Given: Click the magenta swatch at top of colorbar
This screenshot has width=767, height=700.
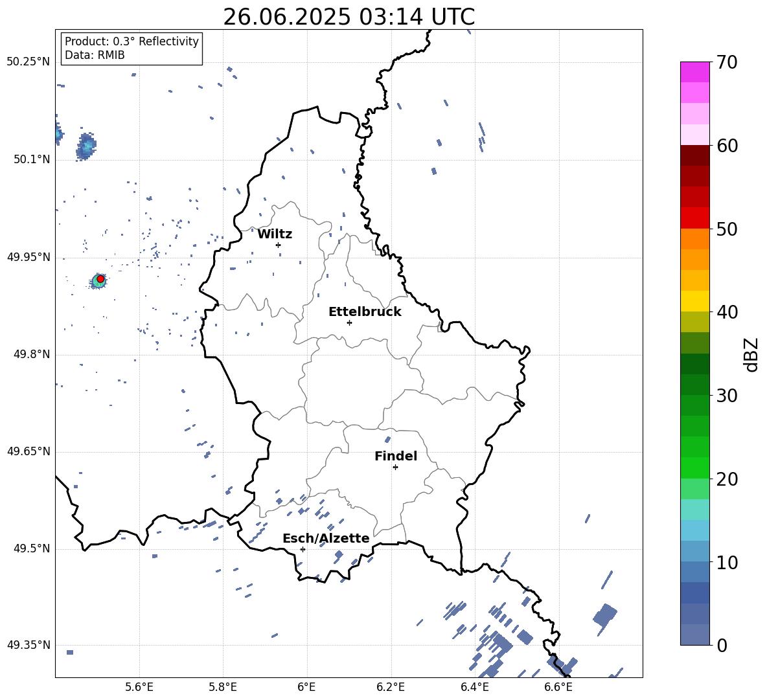Looking at the screenshot, I should (x=694, y=72).
